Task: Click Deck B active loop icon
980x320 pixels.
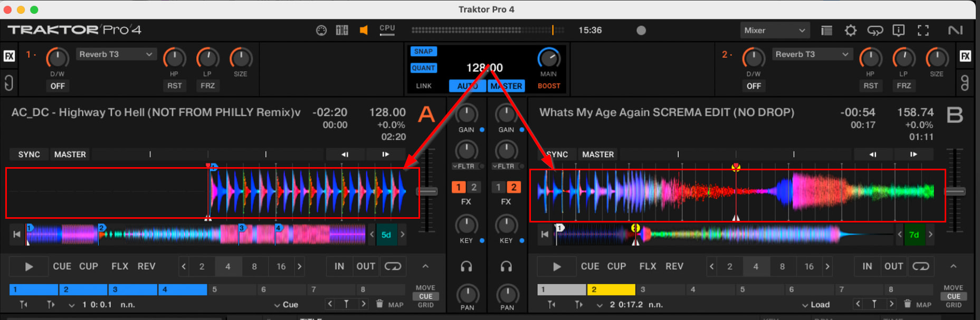Action: pyautogui.click(x=920, y=267)
